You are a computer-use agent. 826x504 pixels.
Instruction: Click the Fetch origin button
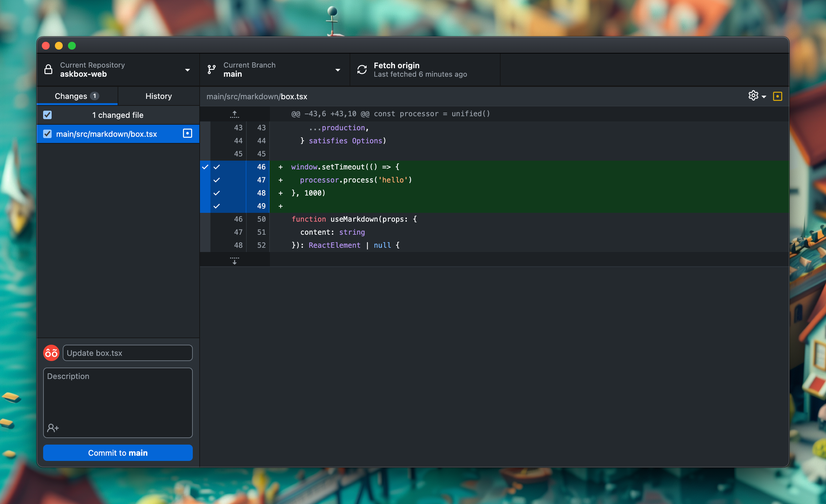click(425, 70)
